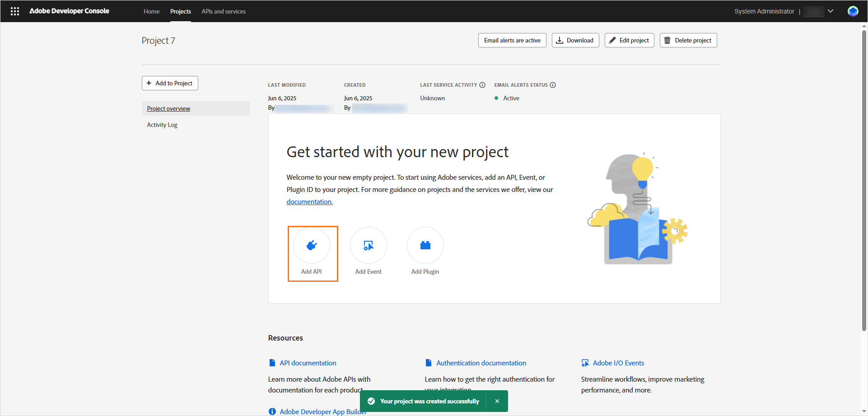Open the APIs and services tab
Viewport: 868px width, 416px height.
point(224,11)
